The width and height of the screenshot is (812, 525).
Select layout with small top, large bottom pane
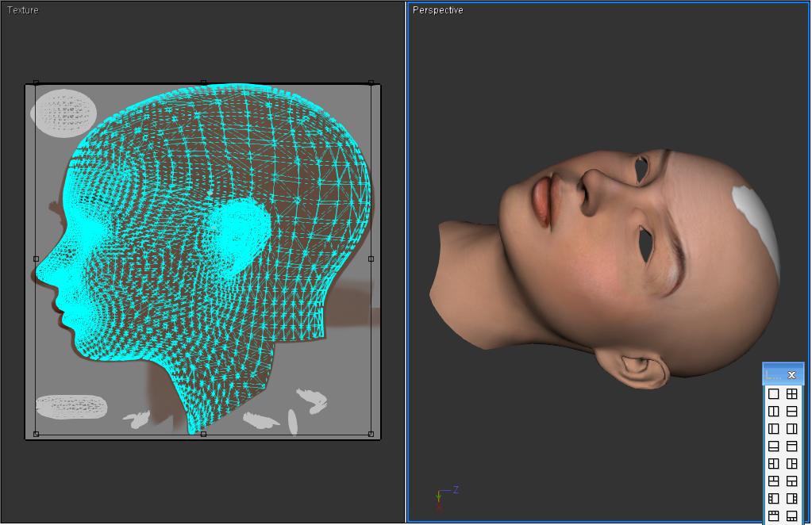pos(792,446)
